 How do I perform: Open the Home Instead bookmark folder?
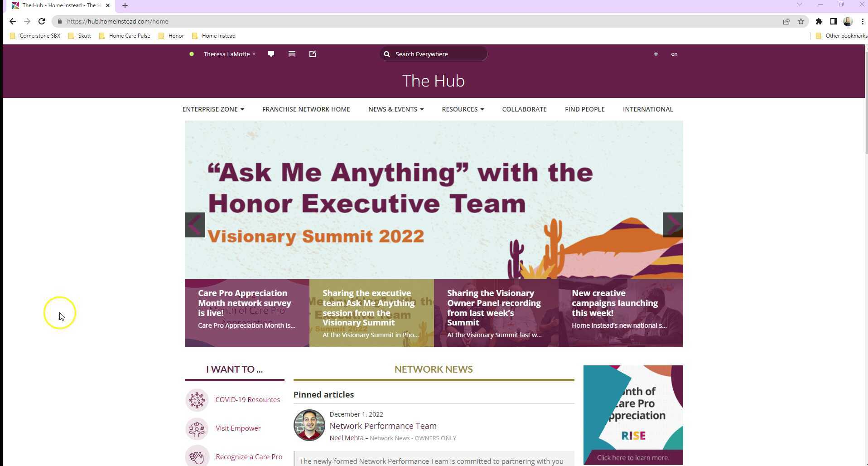point(214,36)
